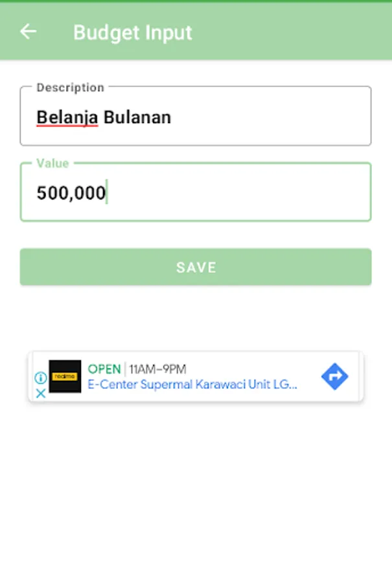Tap the back arrow icon

click(x=28, y=32)
